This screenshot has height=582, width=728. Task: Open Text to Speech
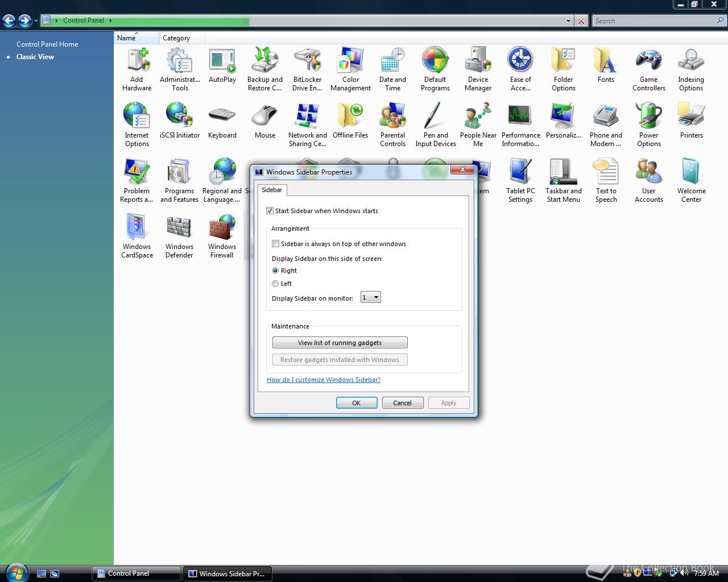click(x=606, y=181)
